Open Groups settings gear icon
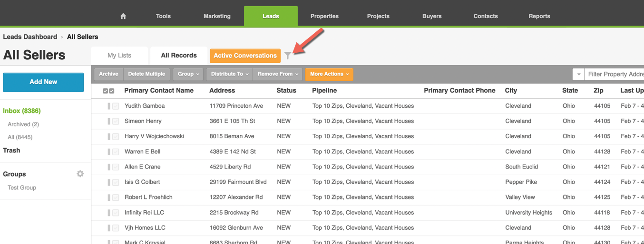The image size is (644, 244). [x=80, y=174]
